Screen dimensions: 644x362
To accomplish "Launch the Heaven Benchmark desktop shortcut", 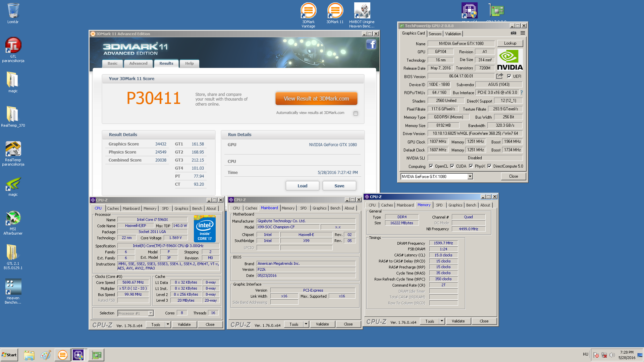I will click(13, 291).
